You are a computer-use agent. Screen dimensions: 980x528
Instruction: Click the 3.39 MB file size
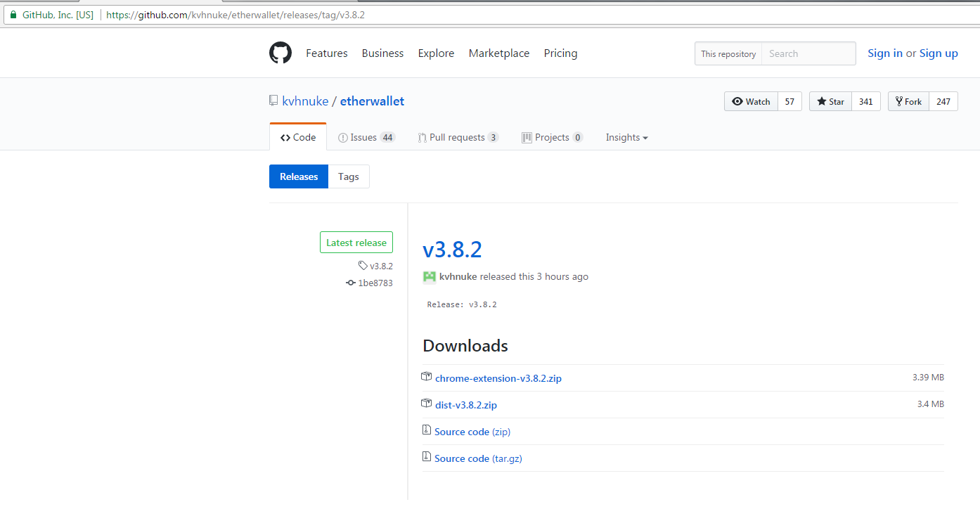click(x=928, y=378)
